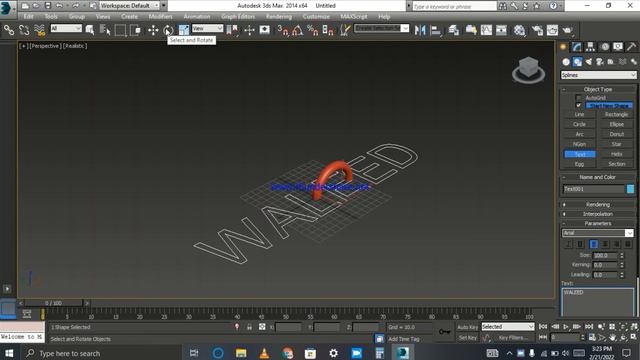Click the Go to End playback button
640x360 pixels.
click(589, 327)
